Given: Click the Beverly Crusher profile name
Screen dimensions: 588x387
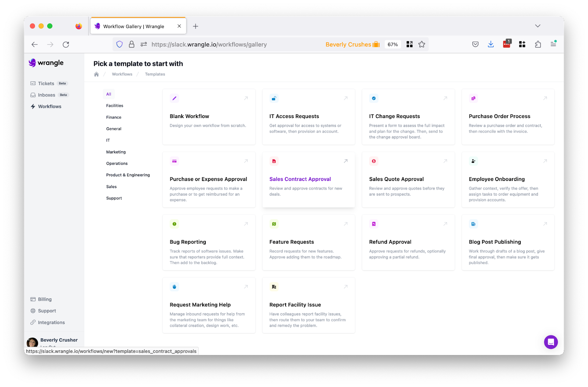Looking at the screenshot, I should (x=59, y=340).
